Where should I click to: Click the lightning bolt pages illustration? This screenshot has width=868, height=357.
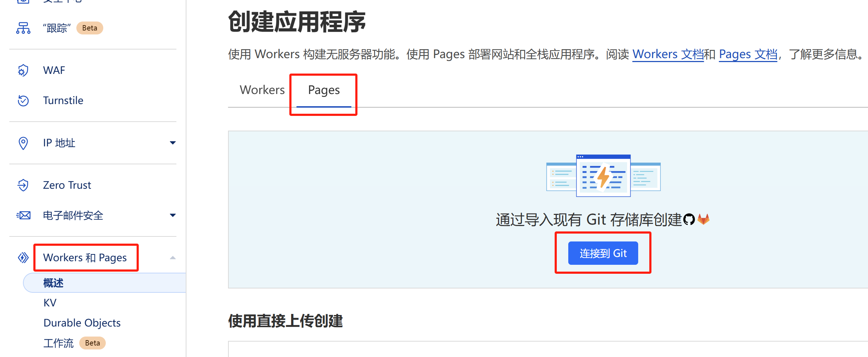coord(603,175)
